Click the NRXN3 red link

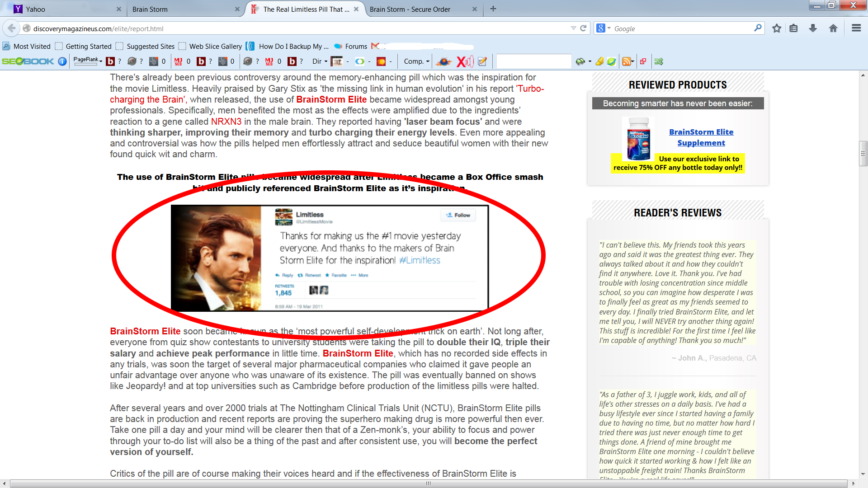pyautogui.click(x=226, y=122)
